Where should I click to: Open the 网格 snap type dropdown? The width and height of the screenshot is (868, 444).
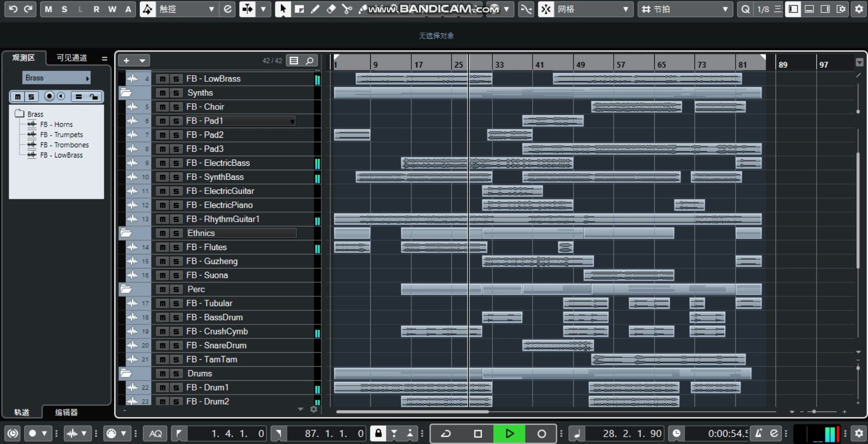click(593, 9)
